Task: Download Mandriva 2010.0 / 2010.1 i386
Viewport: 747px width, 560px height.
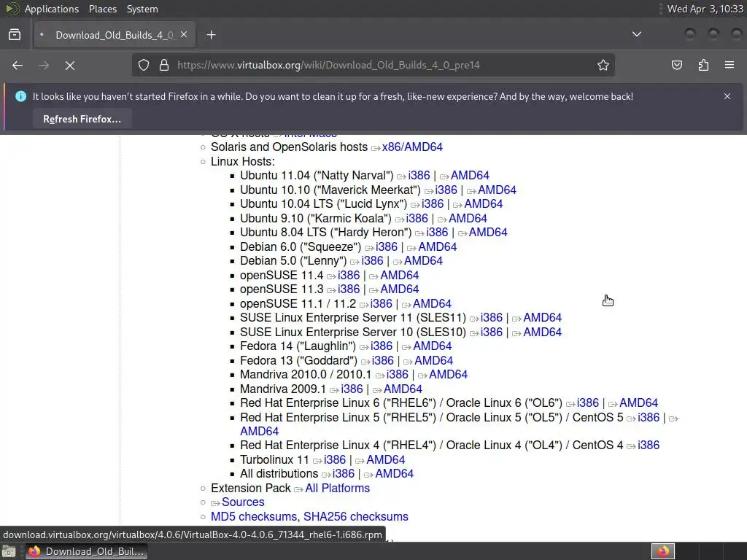Action: (398, 374)
